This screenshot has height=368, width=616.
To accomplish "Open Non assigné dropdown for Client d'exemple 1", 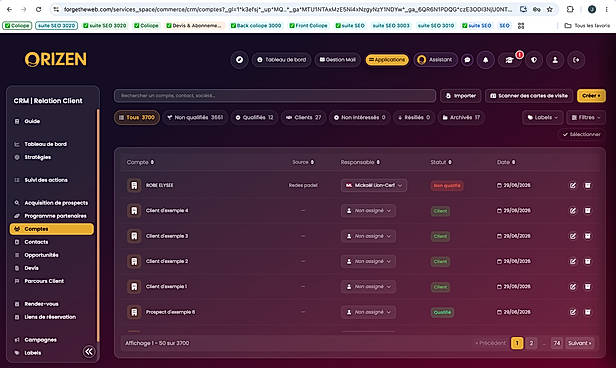I will click(368, 287).
